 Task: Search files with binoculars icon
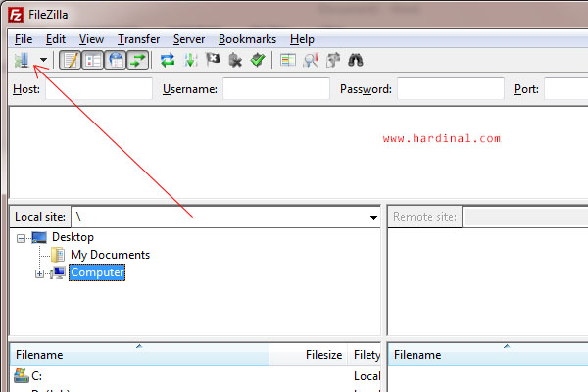356,60
